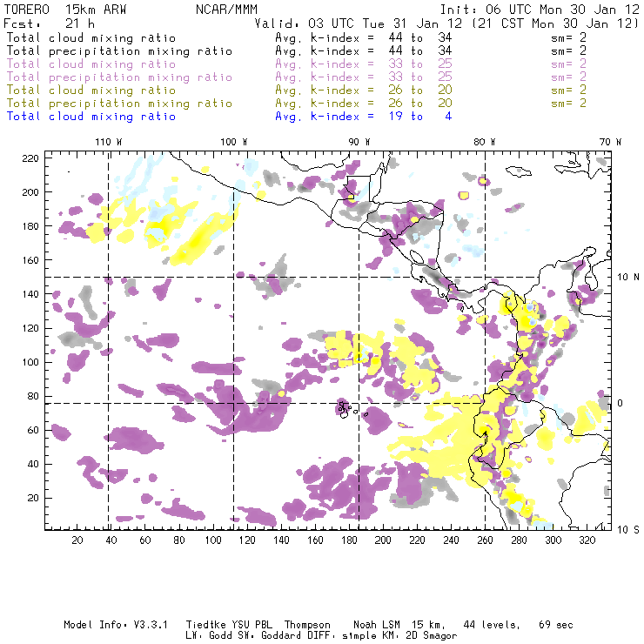644x644 pixels.
Task: Click the "60" tick on the vertical axis
Action: click(x=34, y=430)
